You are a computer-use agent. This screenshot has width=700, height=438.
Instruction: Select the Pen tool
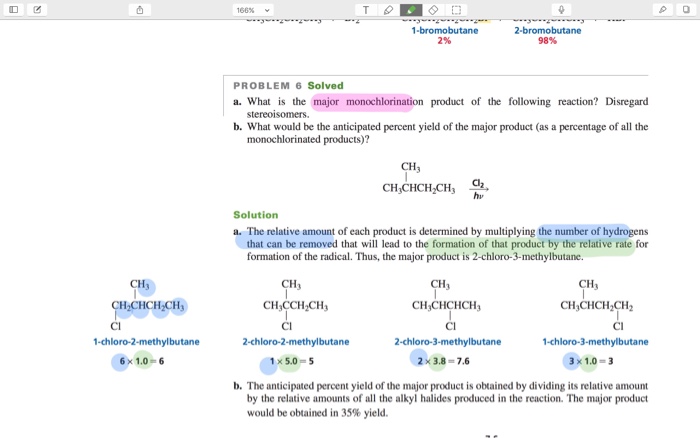coord(388,9)
